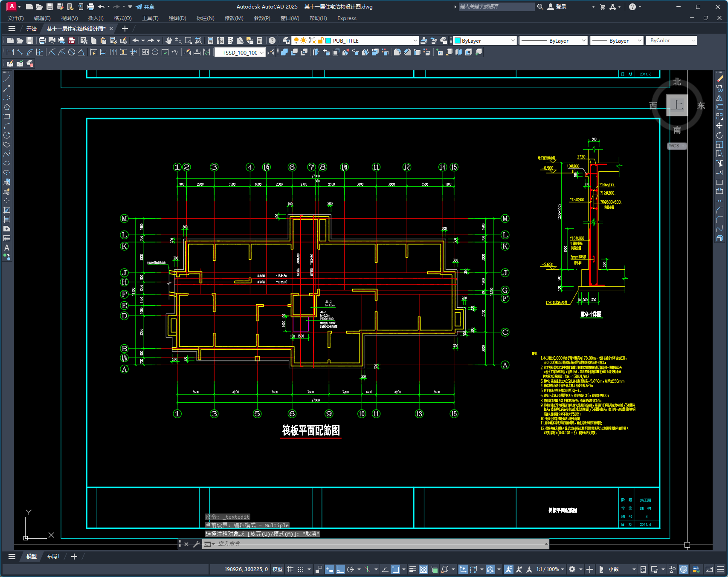Toggle lineweight display in status bar

412,569
